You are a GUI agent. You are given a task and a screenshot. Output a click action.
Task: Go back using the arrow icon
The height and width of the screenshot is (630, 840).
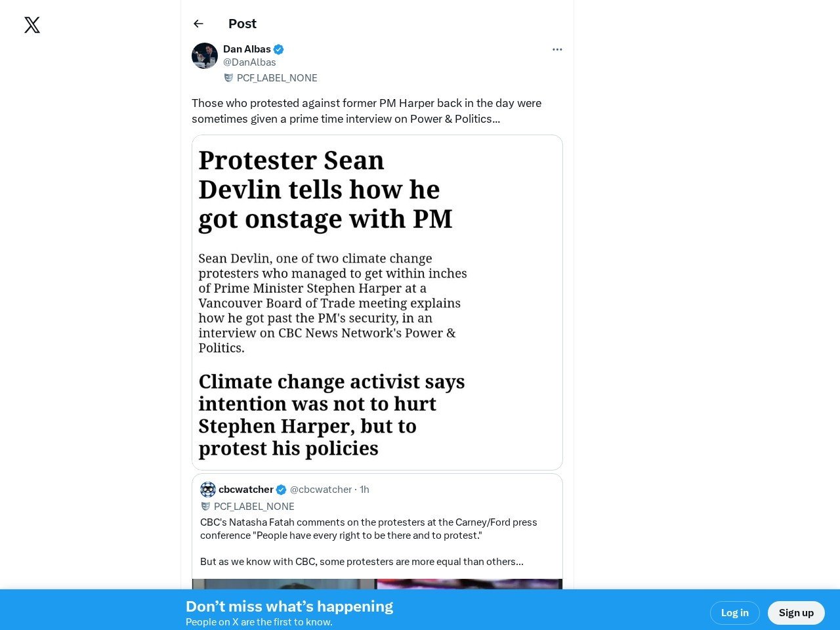[x=198, y=24]
